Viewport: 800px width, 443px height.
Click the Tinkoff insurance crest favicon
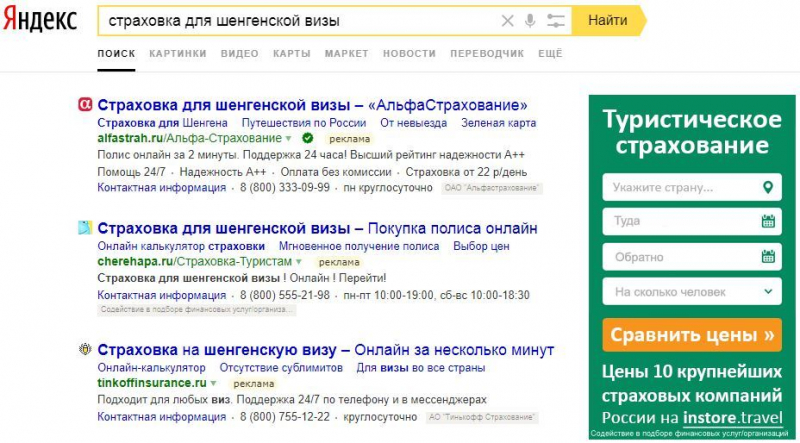[x=85, y=350]
